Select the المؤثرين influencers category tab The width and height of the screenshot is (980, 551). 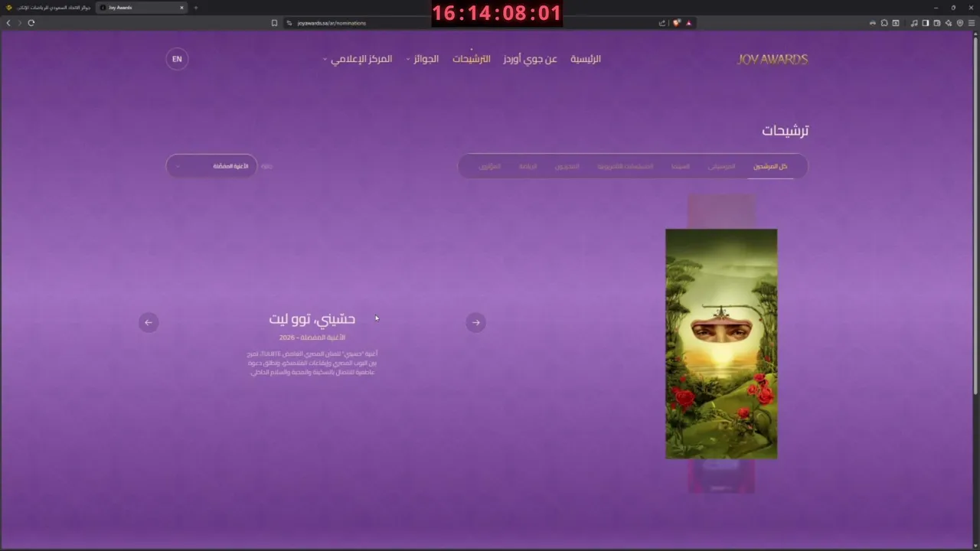[490, 166]
